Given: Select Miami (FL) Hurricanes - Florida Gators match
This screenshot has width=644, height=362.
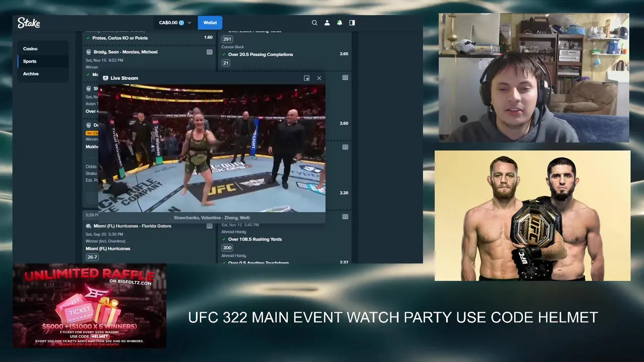Looking at the screenshot, I should [132, 226].
